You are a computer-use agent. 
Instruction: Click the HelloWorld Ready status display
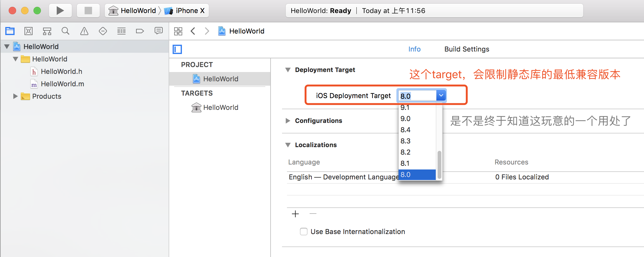(x=434, y=11)
